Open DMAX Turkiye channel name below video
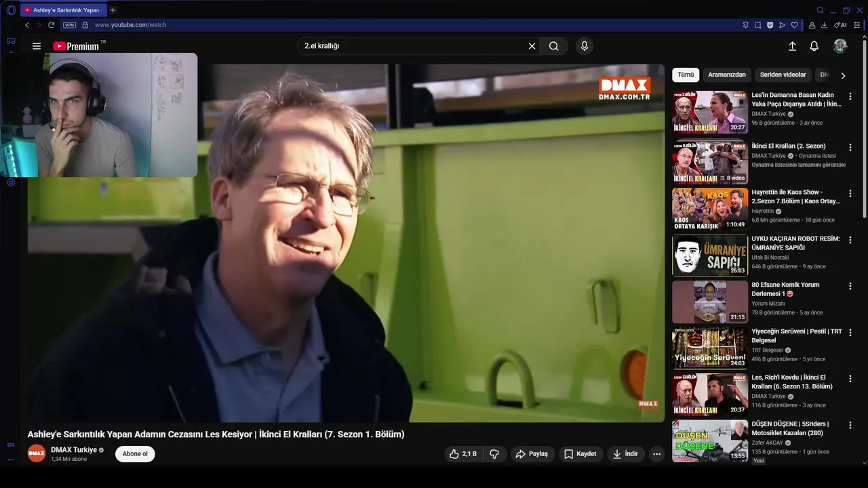This screenshot has height=488, width=868. pyautogui.click(x=74, y=450)
